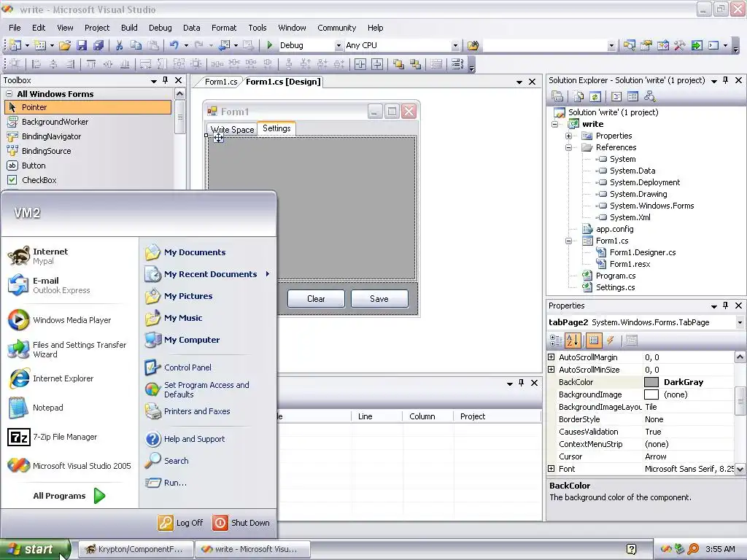Click Center Vertically layout icon
The image size is (747, 560).
point(377,64)
